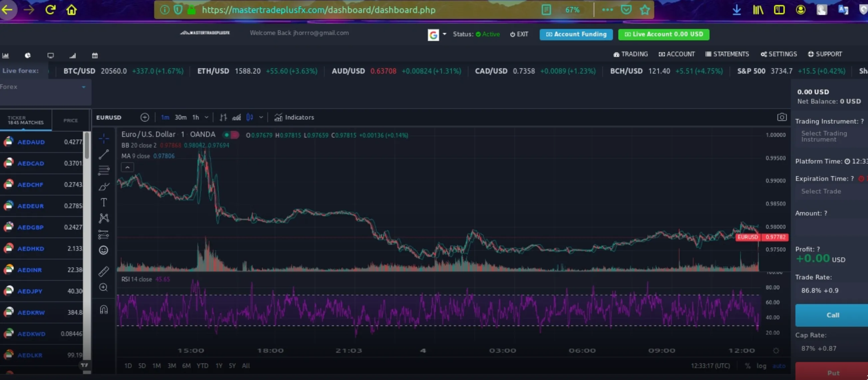Reload the page in the browser
The image size is (868, 380).
point(50,9)
